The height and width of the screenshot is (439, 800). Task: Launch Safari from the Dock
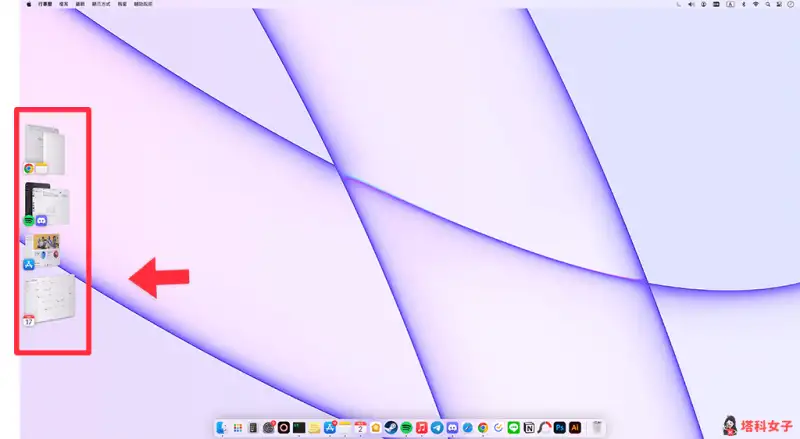click(x=468, y=427)
